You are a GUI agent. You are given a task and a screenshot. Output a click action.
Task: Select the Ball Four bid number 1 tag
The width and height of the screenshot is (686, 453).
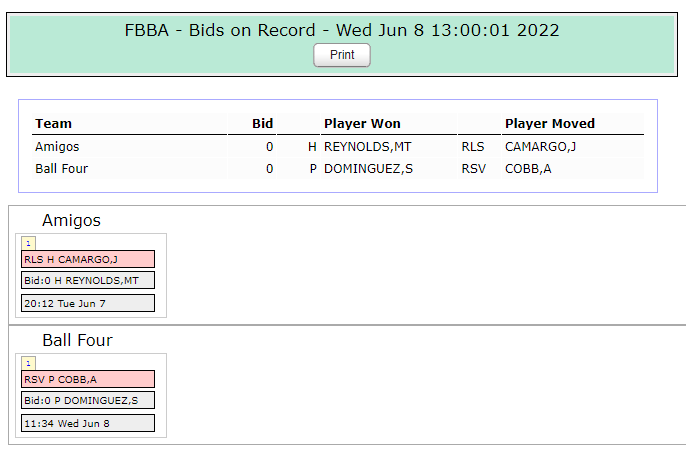coord(28,363)
